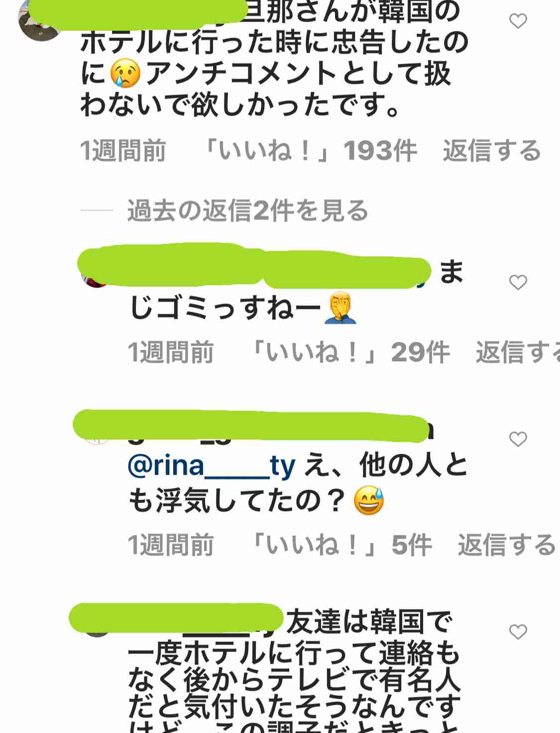The height and width of the screenshot is (733, 560).
Task: Open the @rina_____ty mention link
Action: (x=212, y=466)
